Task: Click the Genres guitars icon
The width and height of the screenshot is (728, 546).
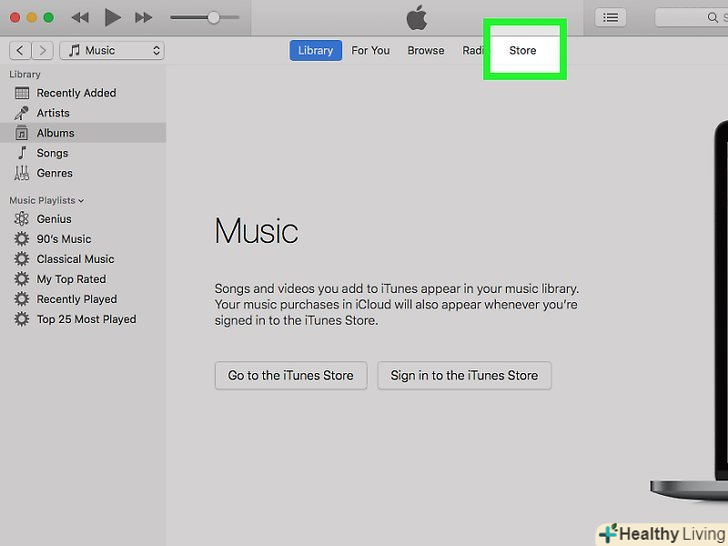Action: 21,173
